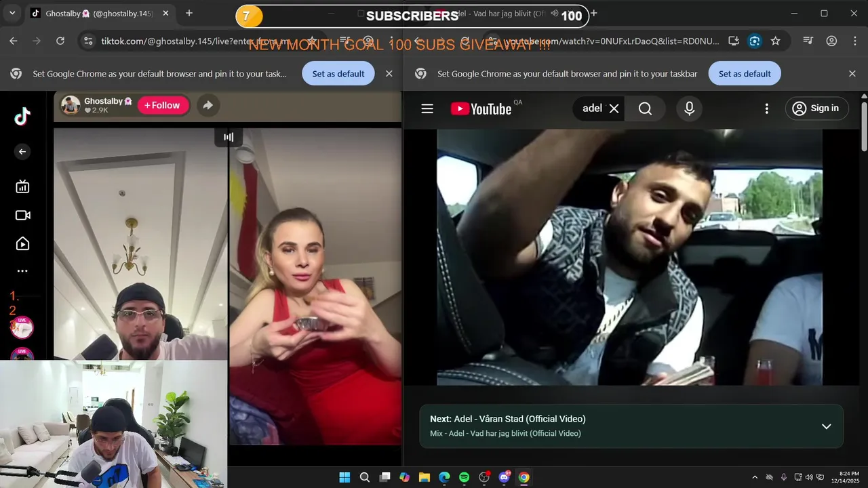
Task: Open Chrome profile in YouTube window
Action: click(x=831, y=41)
